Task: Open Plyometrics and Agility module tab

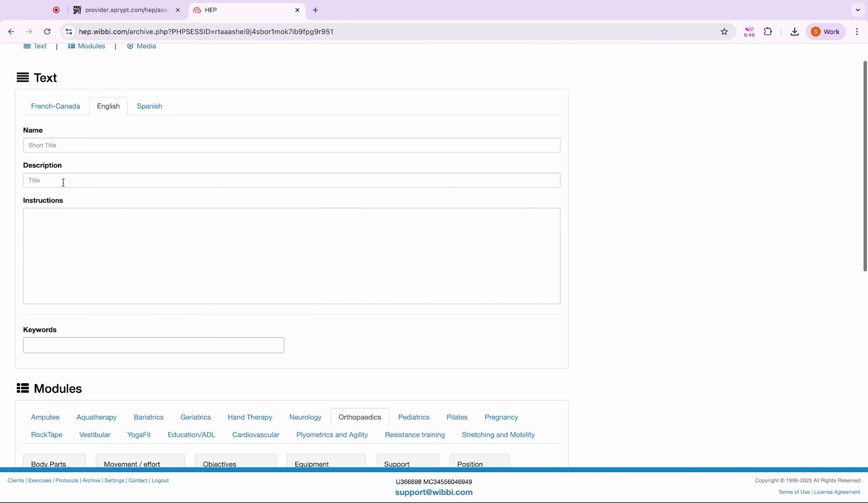Action: pyautogui.click(x=332, y=435)
